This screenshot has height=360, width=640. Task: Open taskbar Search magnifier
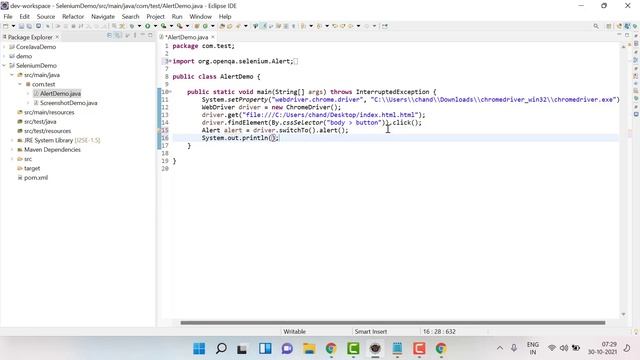pyautogui.click(x=221, y=349)
